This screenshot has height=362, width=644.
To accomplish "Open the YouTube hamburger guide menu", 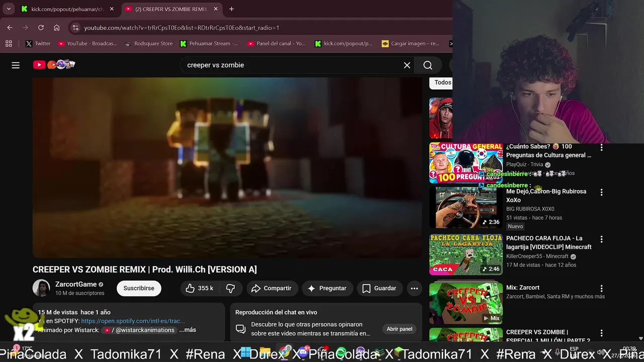I will [x=16, y=65].
